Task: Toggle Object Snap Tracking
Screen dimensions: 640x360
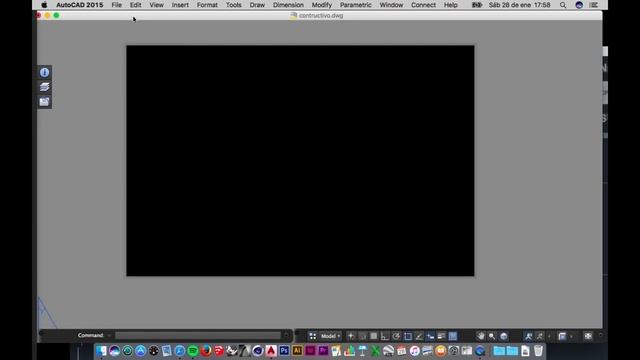Action: (419, 336)
